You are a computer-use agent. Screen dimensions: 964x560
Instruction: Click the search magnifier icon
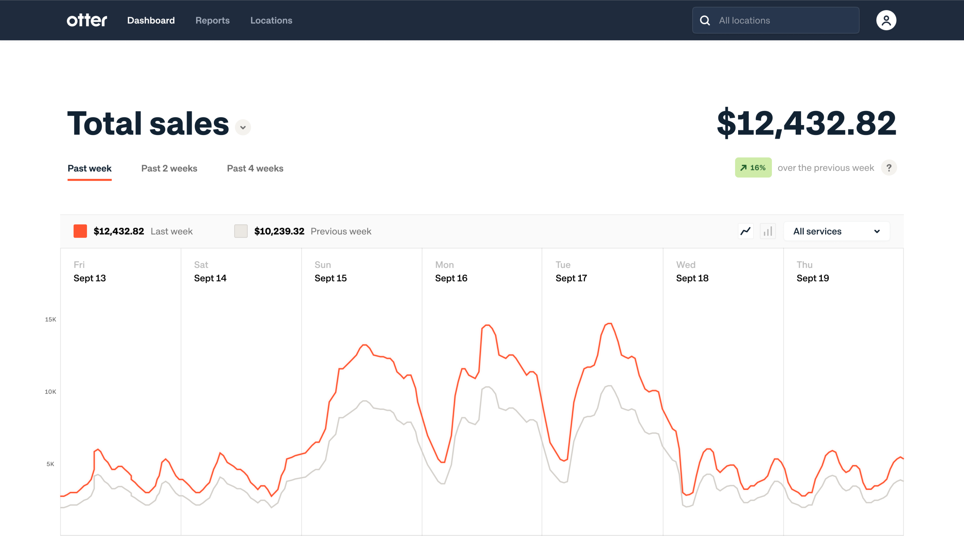[x=705, y=20]
